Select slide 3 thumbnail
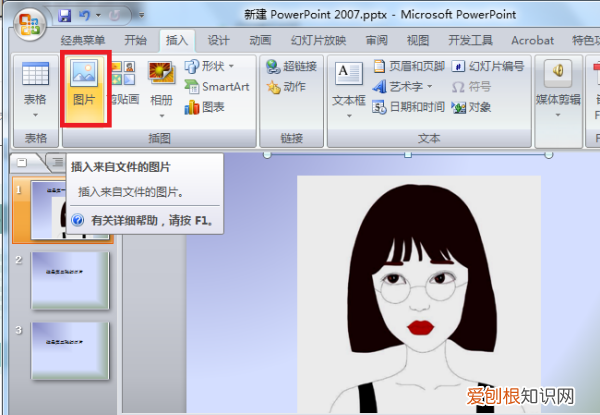This screenshot has width=600, height=415. [70, 350]
